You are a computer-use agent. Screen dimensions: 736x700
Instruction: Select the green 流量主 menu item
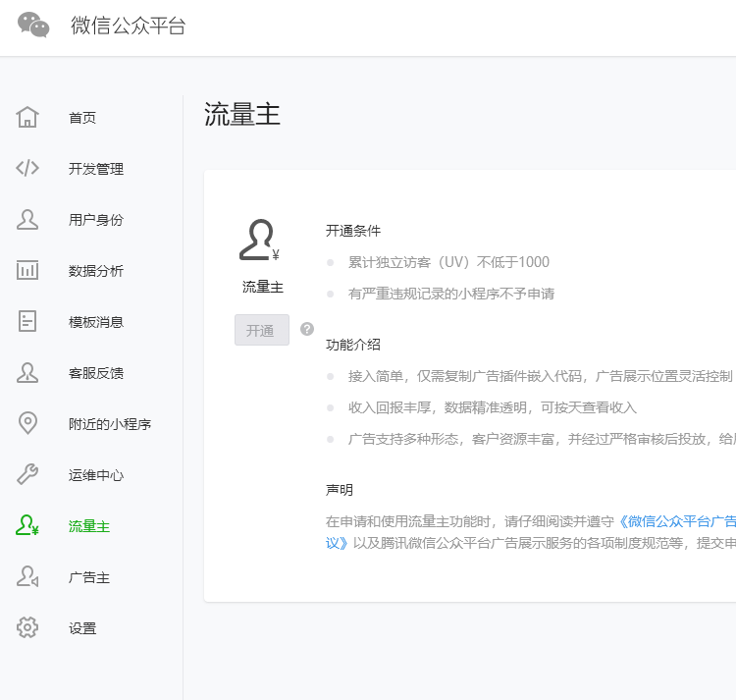[x=89, y=526]
